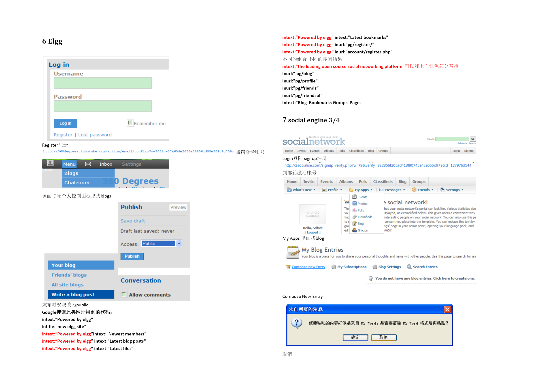Open the Register link under the Elgg login
The width and height of the screenshot is (555, 392).
63,135
